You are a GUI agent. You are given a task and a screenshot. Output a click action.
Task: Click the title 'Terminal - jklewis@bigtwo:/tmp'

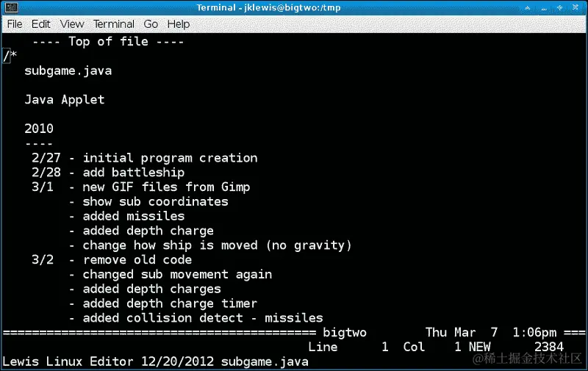tap(268, 7)
